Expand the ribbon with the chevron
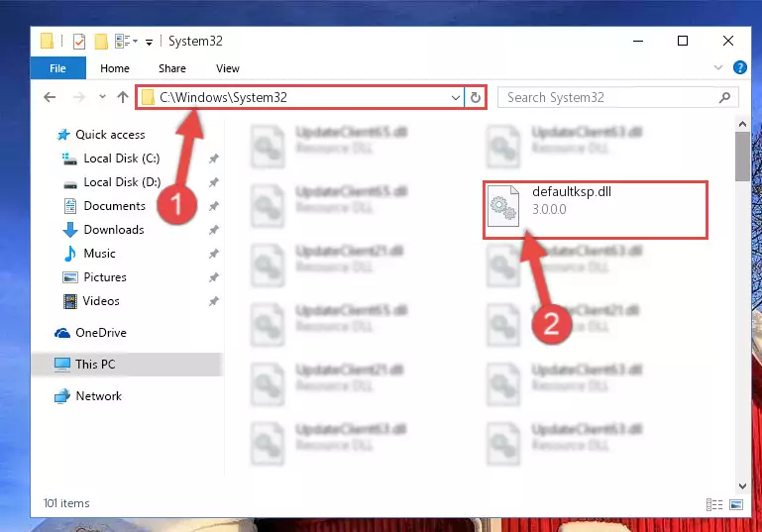 tap(718, 67)
